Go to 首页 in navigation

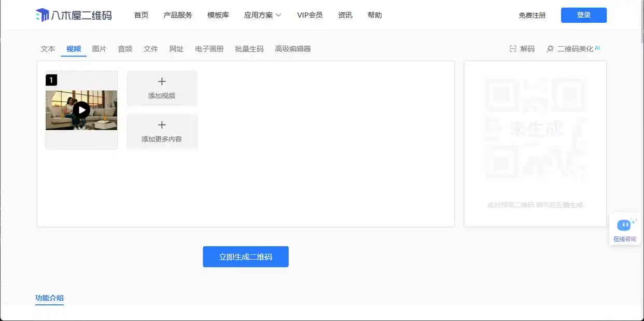click(x=141, y=15)
